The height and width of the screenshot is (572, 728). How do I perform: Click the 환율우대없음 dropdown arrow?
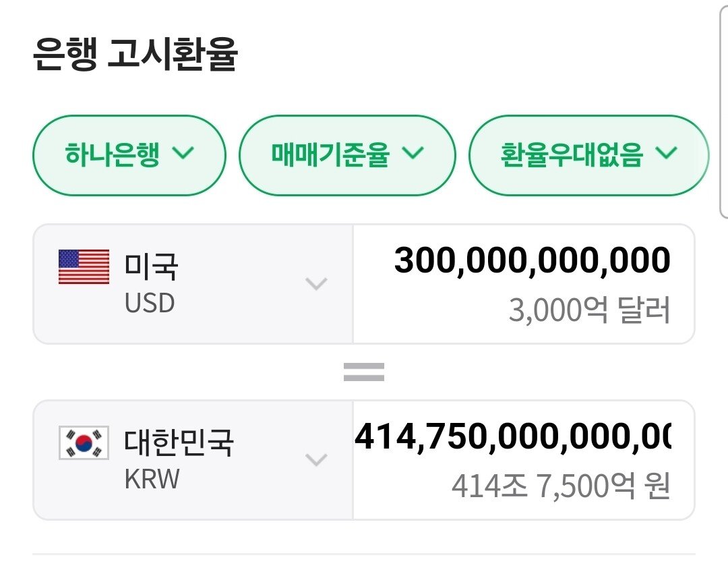click(667, 154)
